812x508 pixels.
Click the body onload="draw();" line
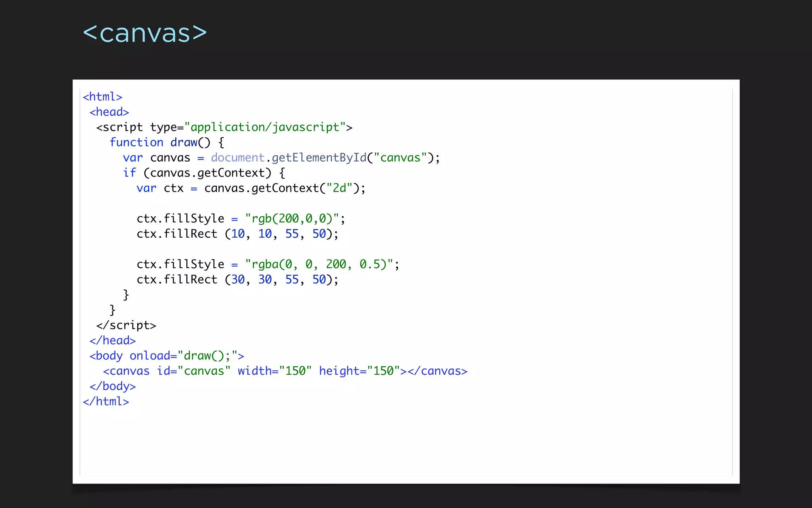click(x=167, y=356)
